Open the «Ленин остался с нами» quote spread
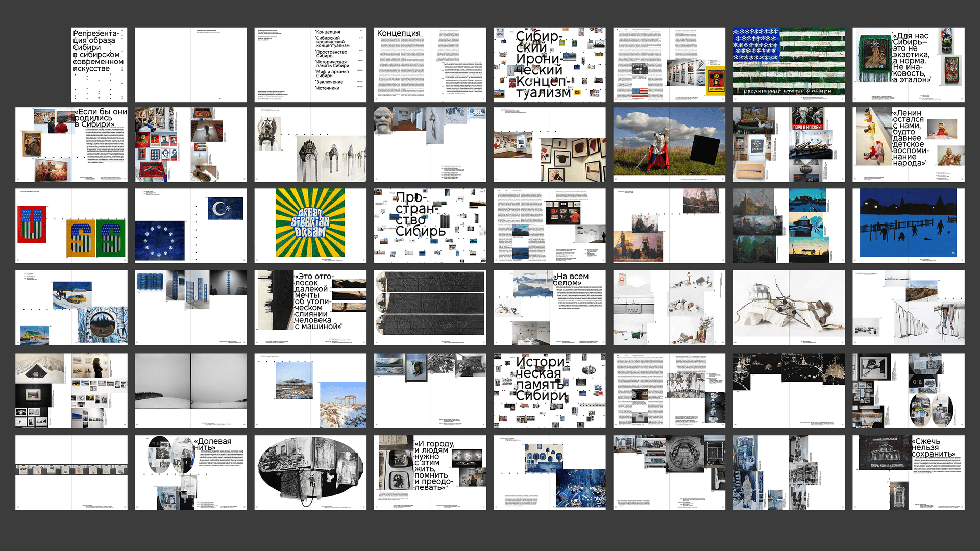 908,144
